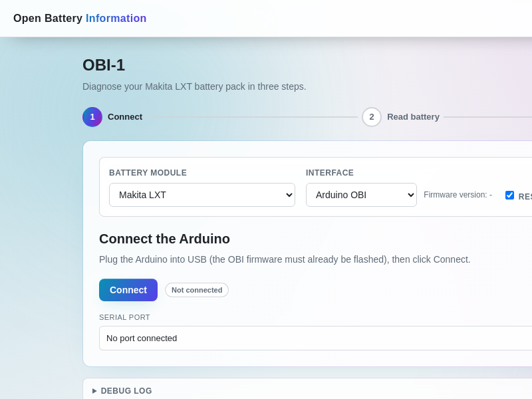Click the Read battery step label
The image size is (532, 399).
(x=413, y=117)
